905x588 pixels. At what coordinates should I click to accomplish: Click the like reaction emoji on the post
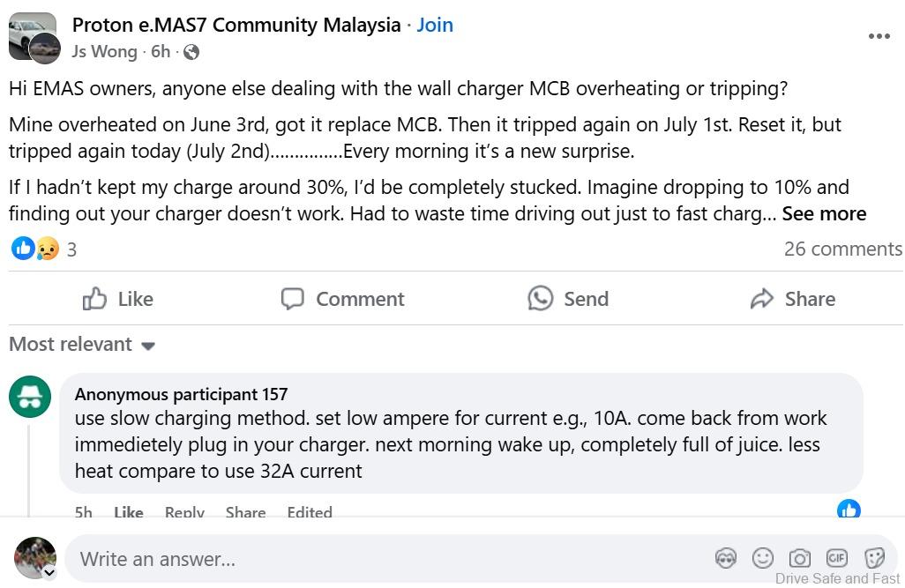coord(22,249)
